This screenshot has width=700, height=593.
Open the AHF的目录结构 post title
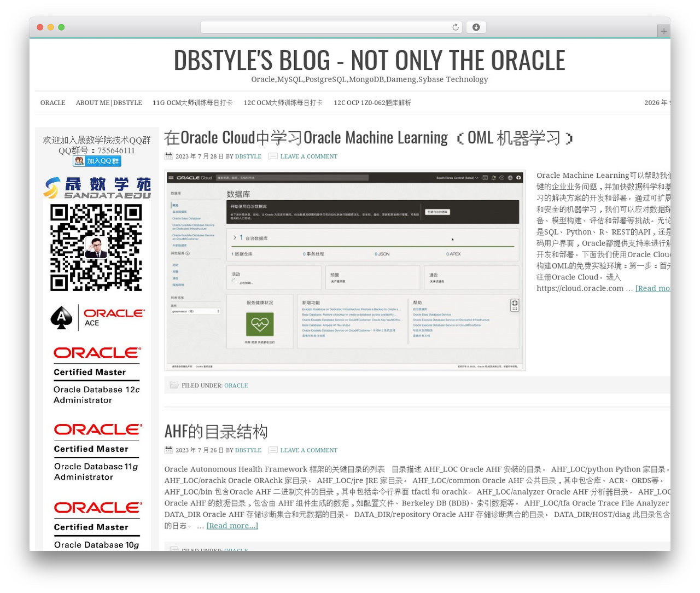216,432
